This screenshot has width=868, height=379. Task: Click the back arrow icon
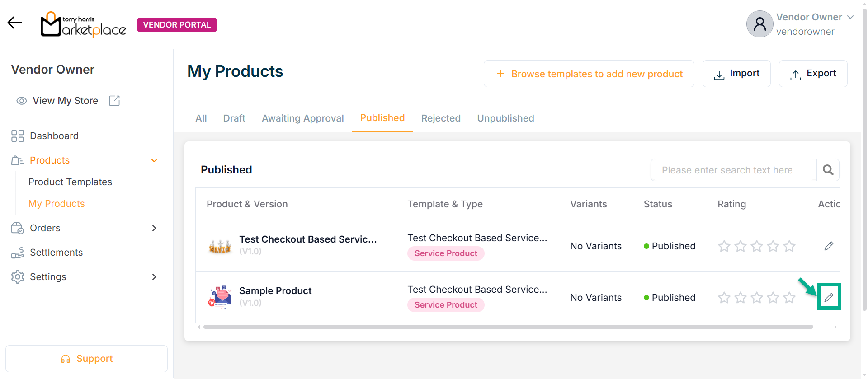coord(14,23)
